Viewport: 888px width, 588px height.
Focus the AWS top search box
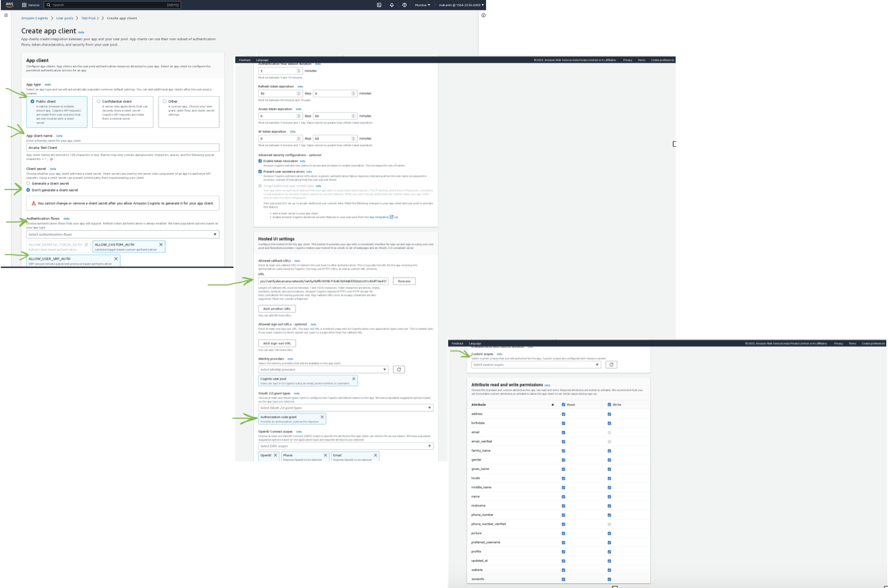point(112,5)
